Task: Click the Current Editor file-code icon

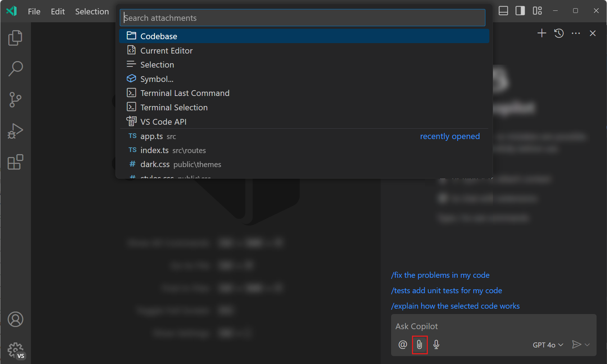Action: (x=131, y=50)
